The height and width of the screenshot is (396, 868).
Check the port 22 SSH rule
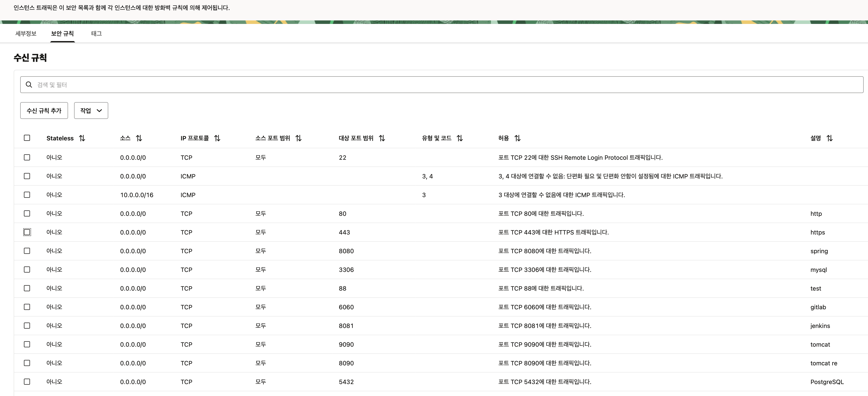(x=27, y=157)
